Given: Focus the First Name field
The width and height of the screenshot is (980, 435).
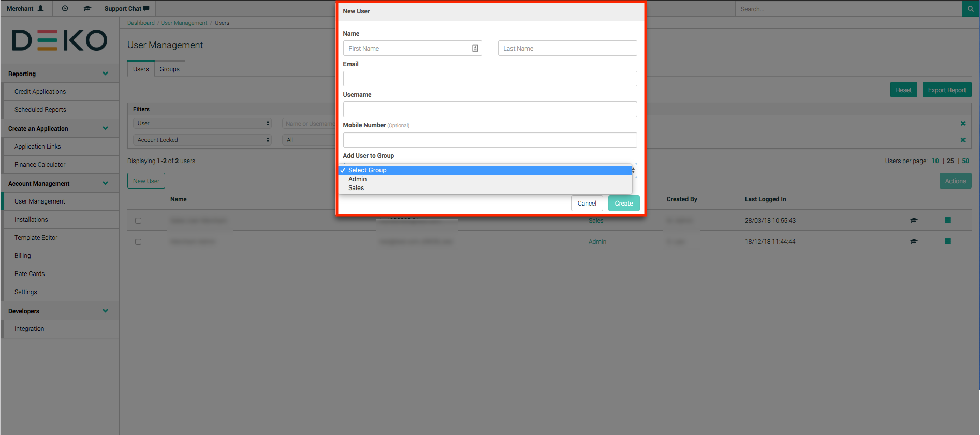Looking at the screenshot, I should point(413,48).
